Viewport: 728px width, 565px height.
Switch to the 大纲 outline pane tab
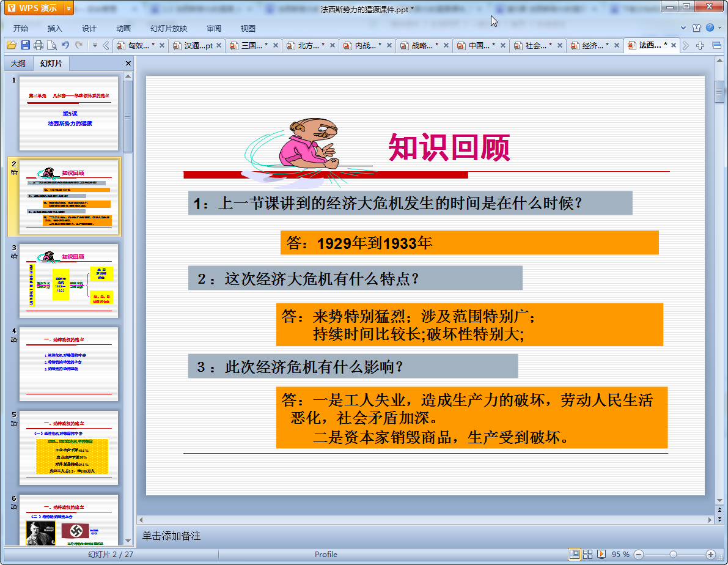pos(18,63)
